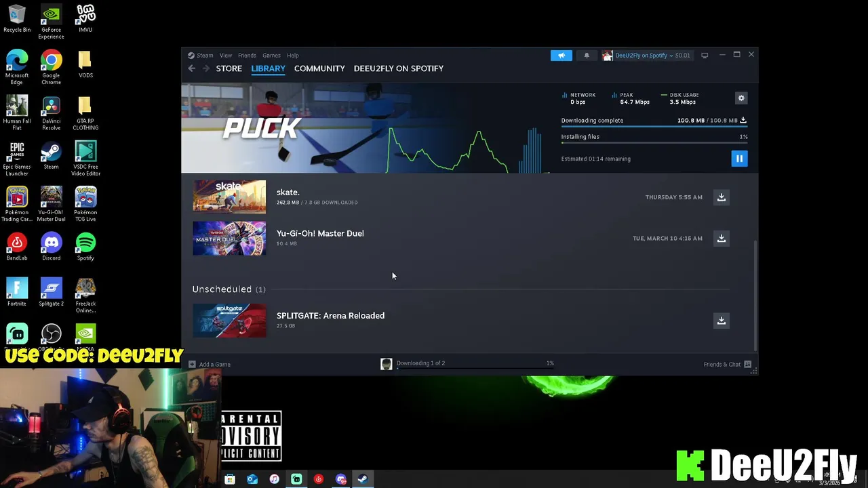
Task: Switch to the LIBRARY tab
Action: click(268, 68)
